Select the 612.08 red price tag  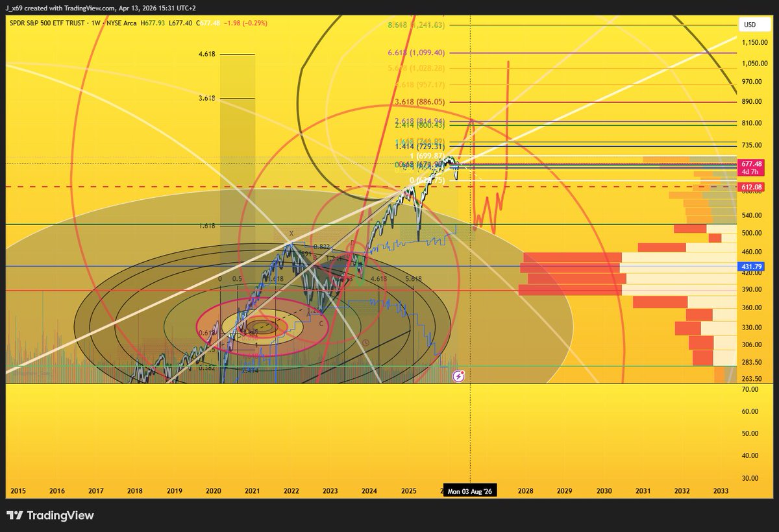[x=750, y=187]
